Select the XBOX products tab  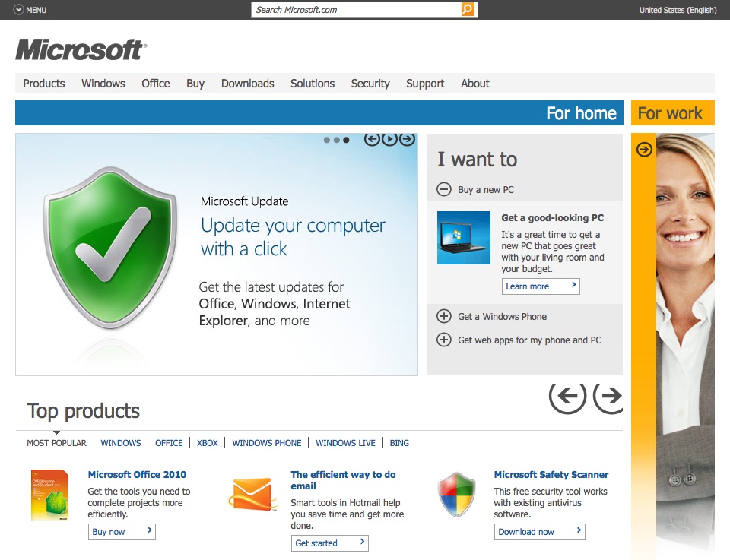pyautogui.click(x=207, y=443)
